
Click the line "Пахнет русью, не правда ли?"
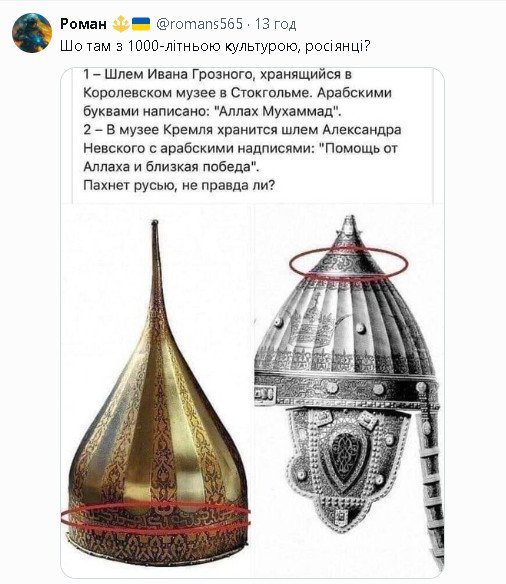pyautogui.click(x=179, y=185)
